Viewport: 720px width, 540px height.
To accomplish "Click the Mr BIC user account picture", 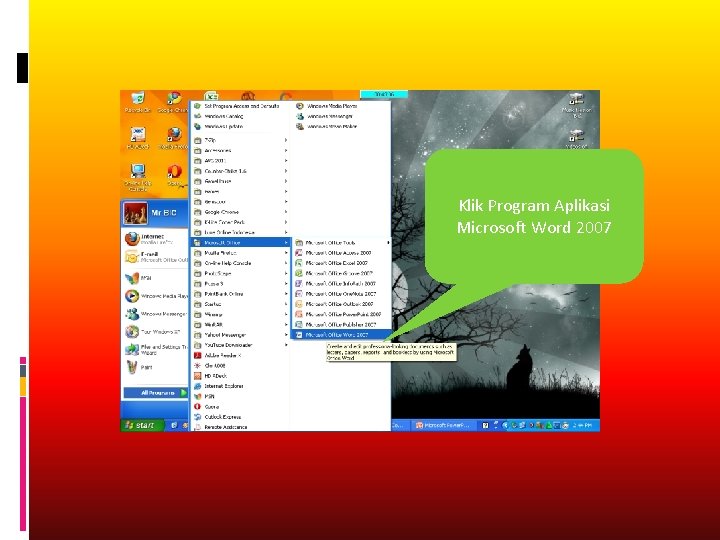I will pos(135,213).
